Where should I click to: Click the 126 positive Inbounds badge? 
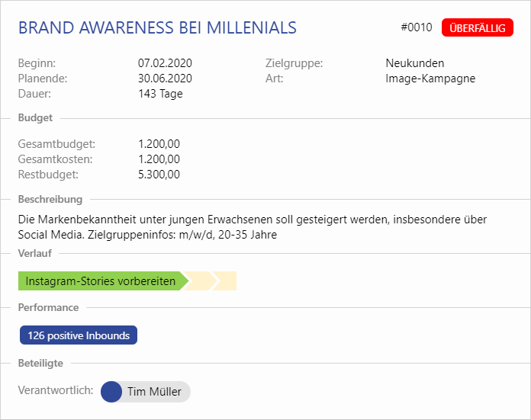79,335
